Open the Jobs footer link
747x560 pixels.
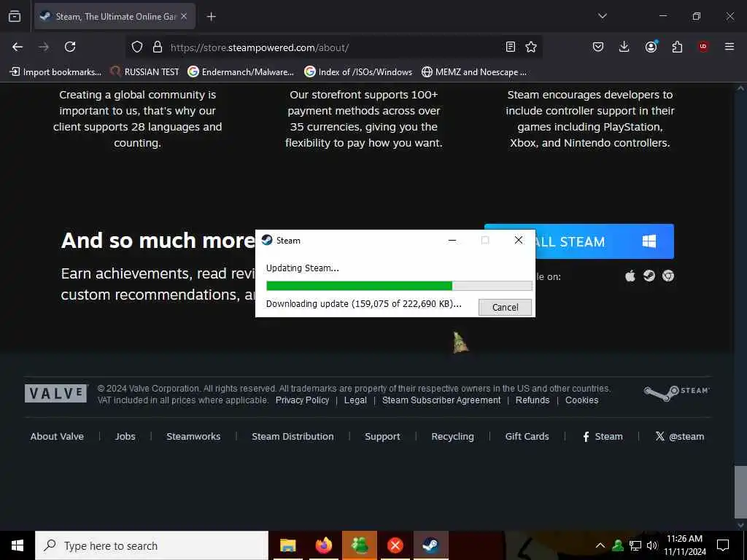tap(125, 436)
